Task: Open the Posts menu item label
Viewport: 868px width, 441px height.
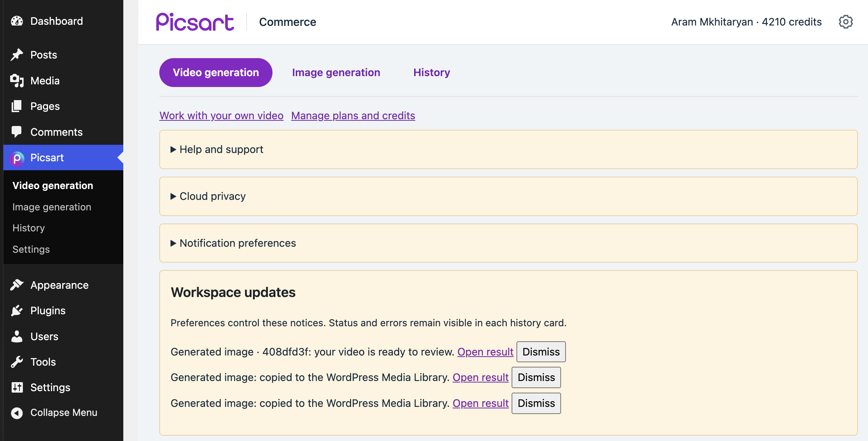Action: tap(44, 55)
